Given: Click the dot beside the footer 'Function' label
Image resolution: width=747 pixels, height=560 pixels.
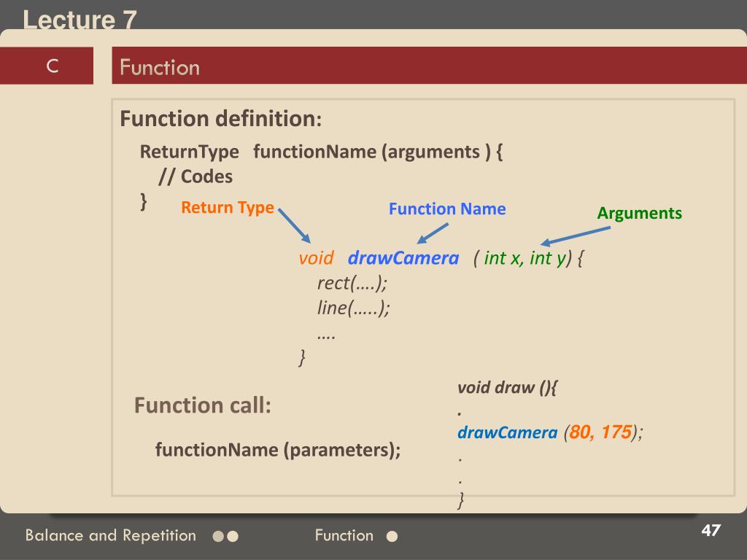Looking at the screenshot, I should [392, 537].
